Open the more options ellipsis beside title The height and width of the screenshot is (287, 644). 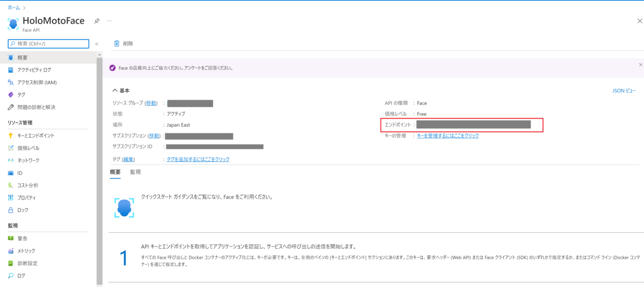pyautogui.click(x=109, y=21)
